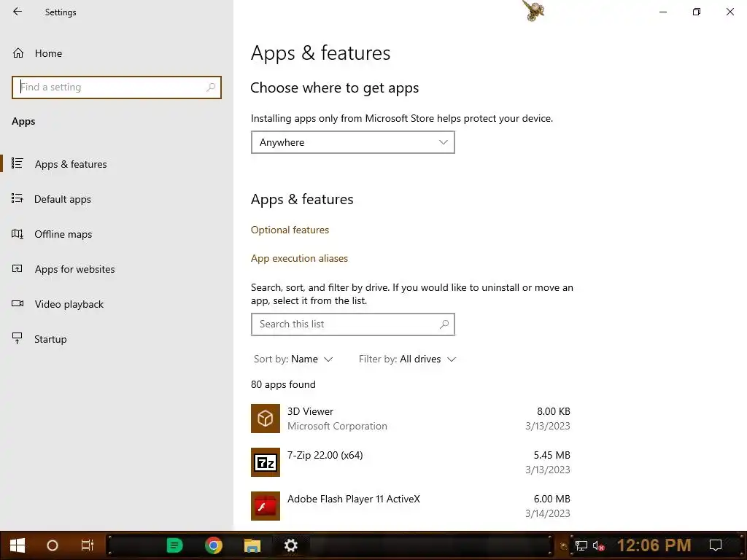This screenshot has width=747, height=560.
Task: Open the 12:06 PM clock
Action: tap(654, 545)
